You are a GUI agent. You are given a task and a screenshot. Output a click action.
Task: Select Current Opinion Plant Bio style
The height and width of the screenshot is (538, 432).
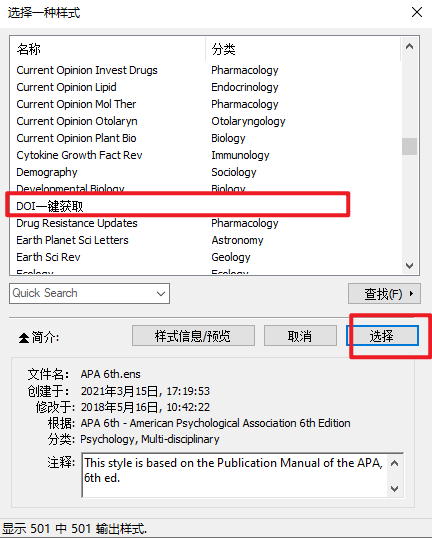(x=206, y=138)
